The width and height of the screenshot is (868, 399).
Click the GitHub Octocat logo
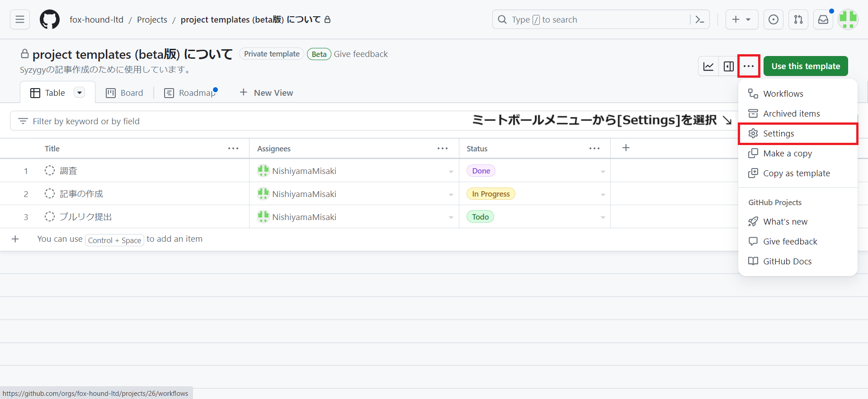[50, 19]
